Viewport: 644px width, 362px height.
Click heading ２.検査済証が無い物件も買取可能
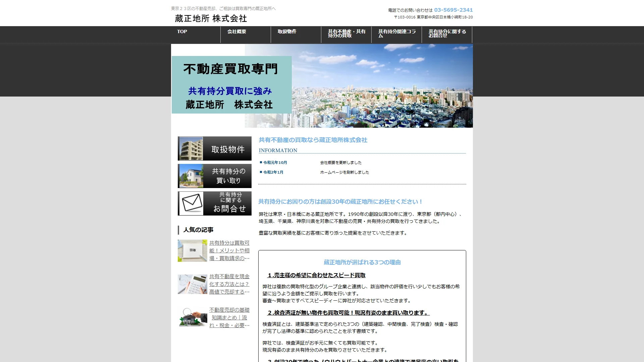coord(348,313)
